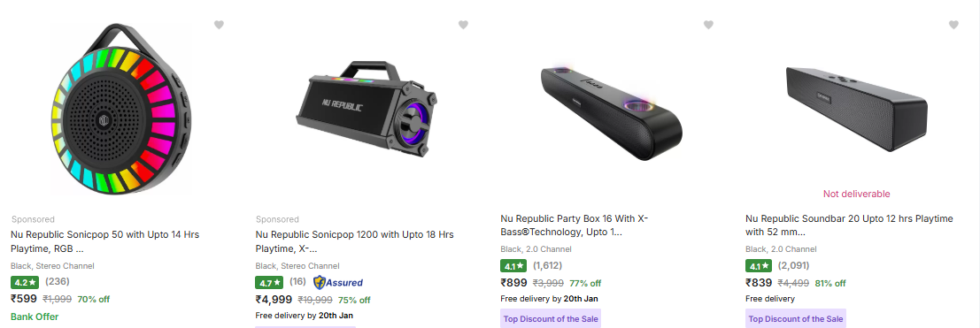This screenshot has height=328, width=980.
Task: Click Party Box Top Discount of the Sale tag
Action: [x=551, y=318]
